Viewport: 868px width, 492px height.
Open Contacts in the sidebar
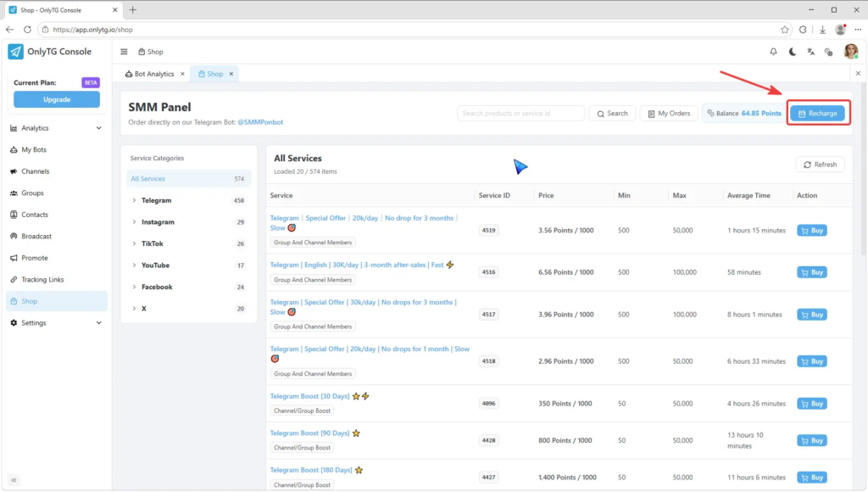(x=56, y=215)
